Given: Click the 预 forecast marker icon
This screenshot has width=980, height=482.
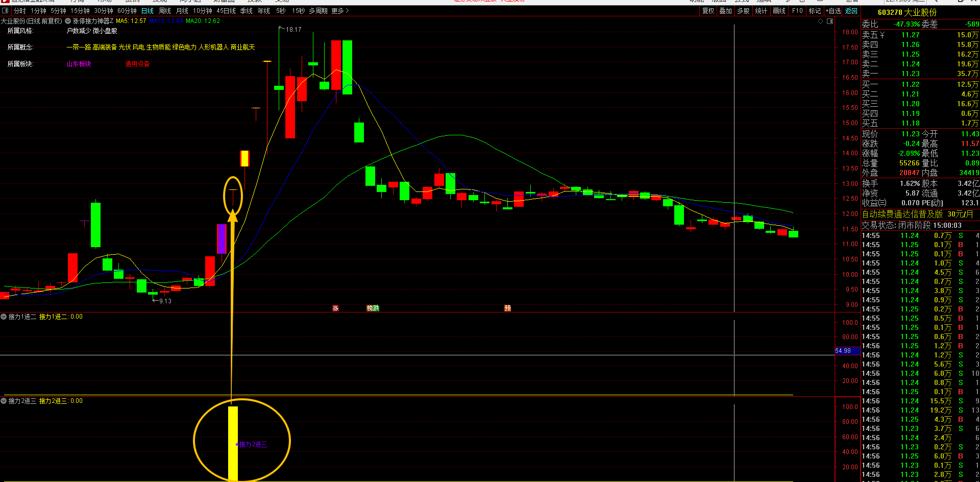Looking at the screenshot, I should [x=508, y=308].
